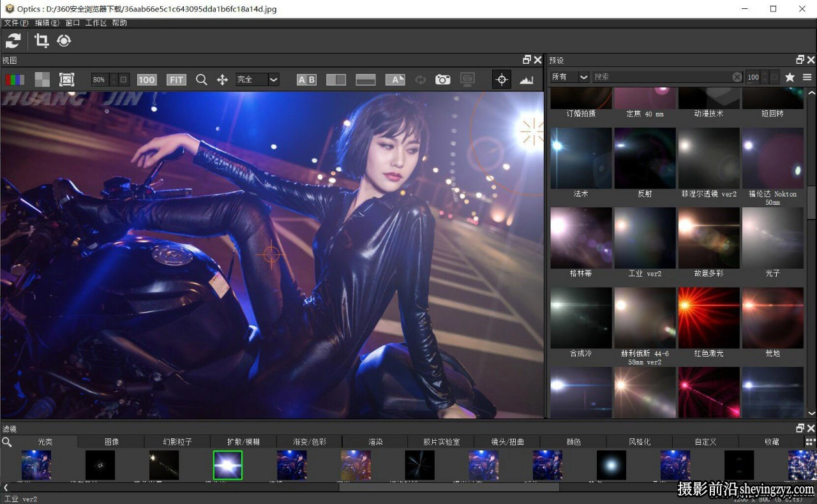Viewport: 817px width, 504px height.
Task: Select the 合成冷 preset thumbnail
Action: 581,318
